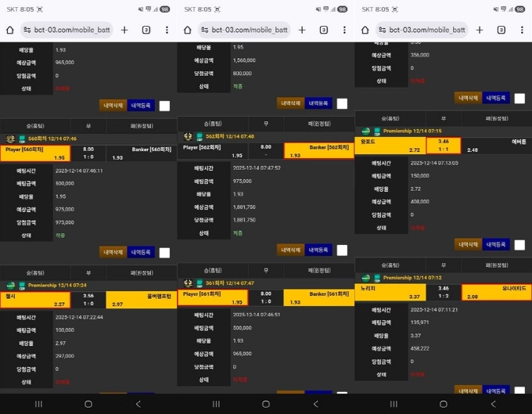Open the three-dot browser menu in left screenshot
Screen dimensions: 532x414
[167, 30]
